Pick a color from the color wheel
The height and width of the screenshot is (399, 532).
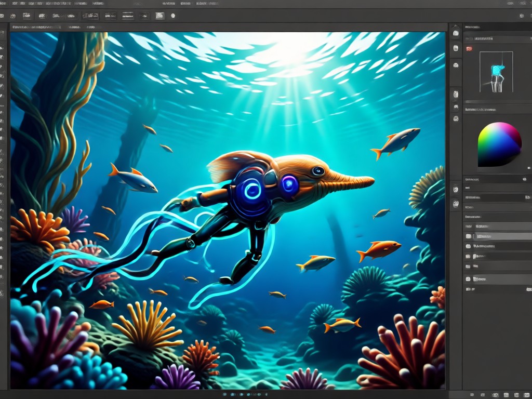point(499,144)
